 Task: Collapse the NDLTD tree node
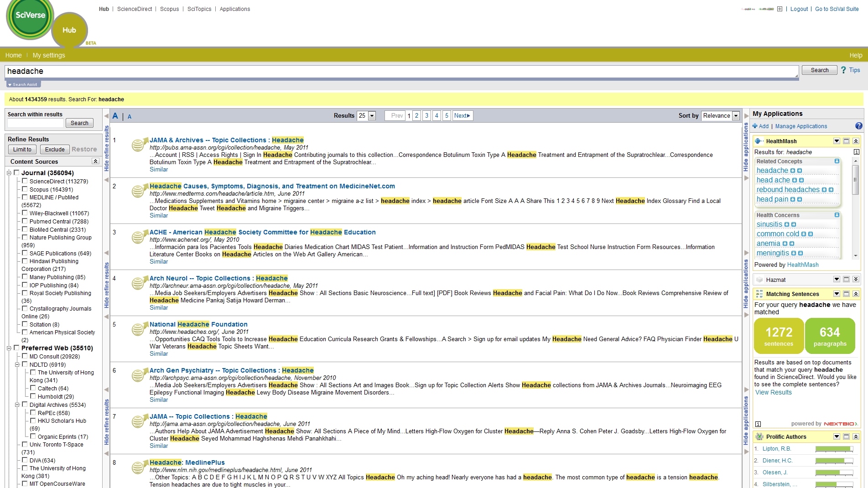17,364
